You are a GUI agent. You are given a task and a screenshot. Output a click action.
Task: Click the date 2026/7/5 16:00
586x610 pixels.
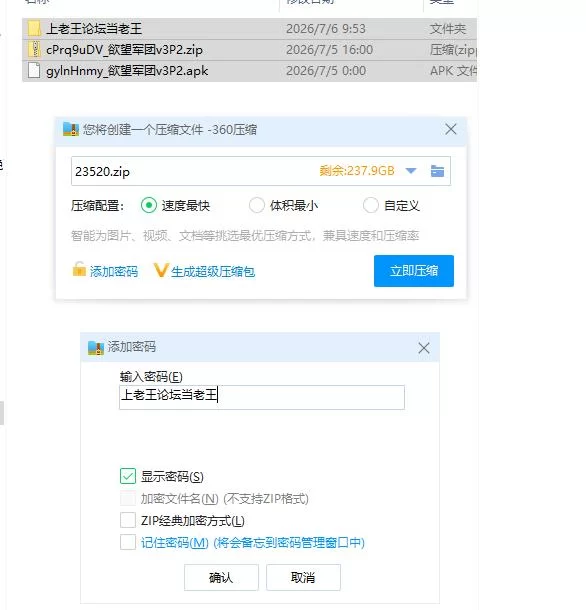click(x=329, y=50)
